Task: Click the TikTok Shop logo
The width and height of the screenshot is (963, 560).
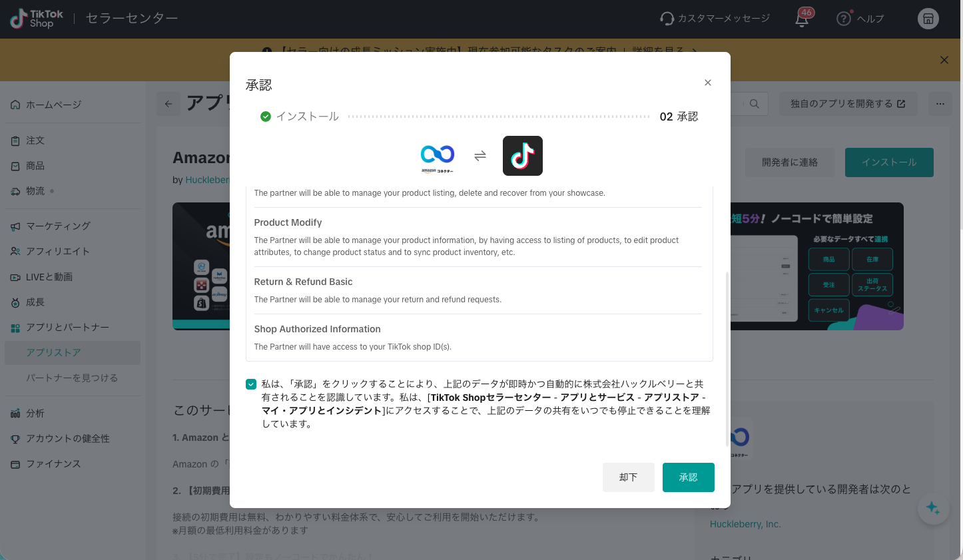Action: [x=37, y=19]
